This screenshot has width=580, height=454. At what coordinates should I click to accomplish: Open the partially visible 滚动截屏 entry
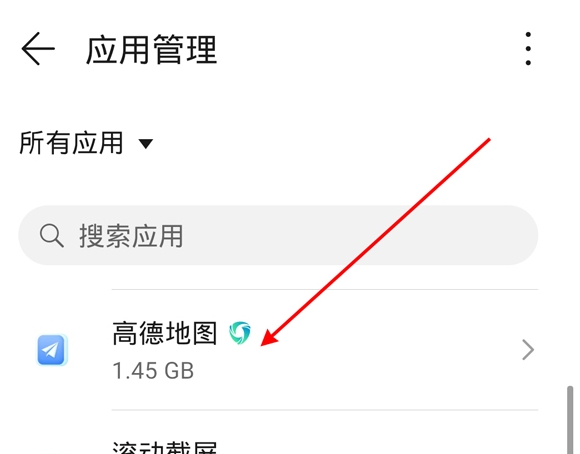point(165,447)
